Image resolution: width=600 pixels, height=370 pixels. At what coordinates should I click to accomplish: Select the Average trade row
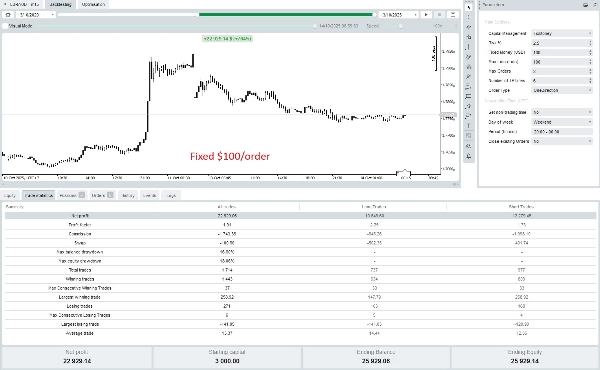click(x=300, y=333)
